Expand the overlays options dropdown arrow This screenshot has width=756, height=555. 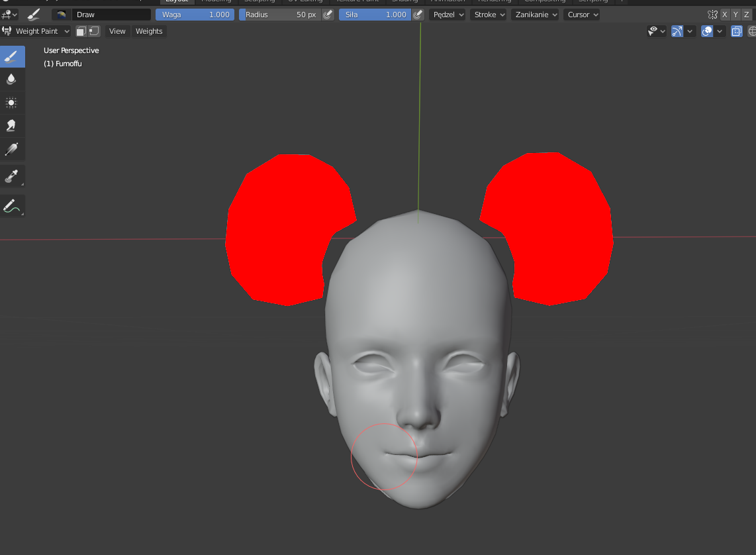(x=720, y=31)
